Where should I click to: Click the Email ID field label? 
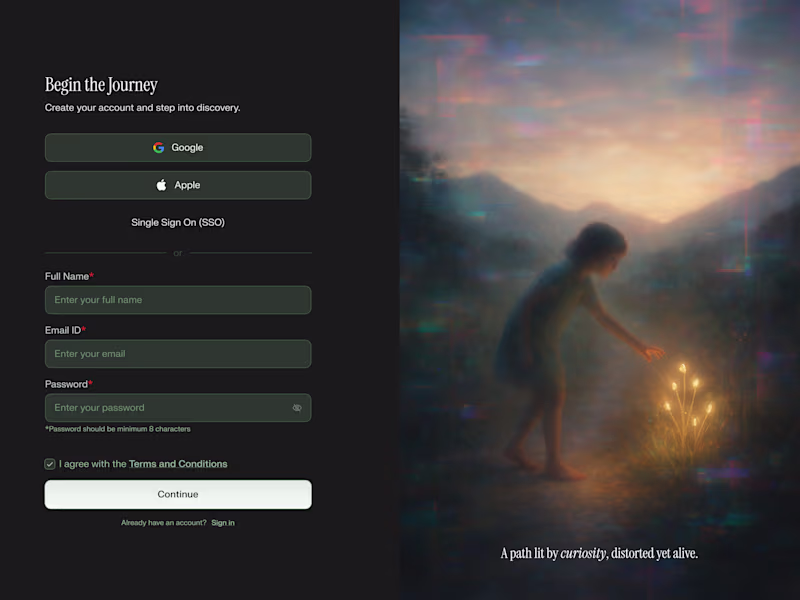tap(65, 330)
